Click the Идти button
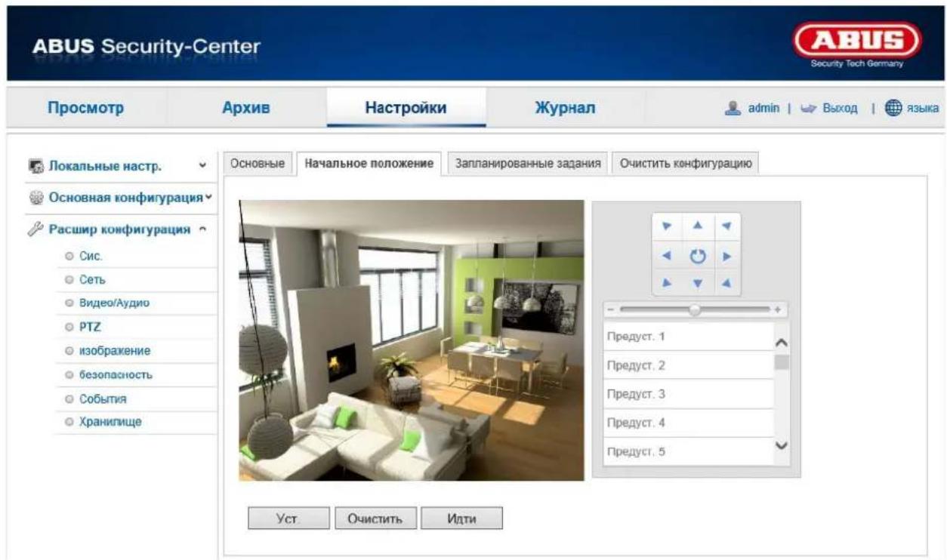 coord(461,518)
